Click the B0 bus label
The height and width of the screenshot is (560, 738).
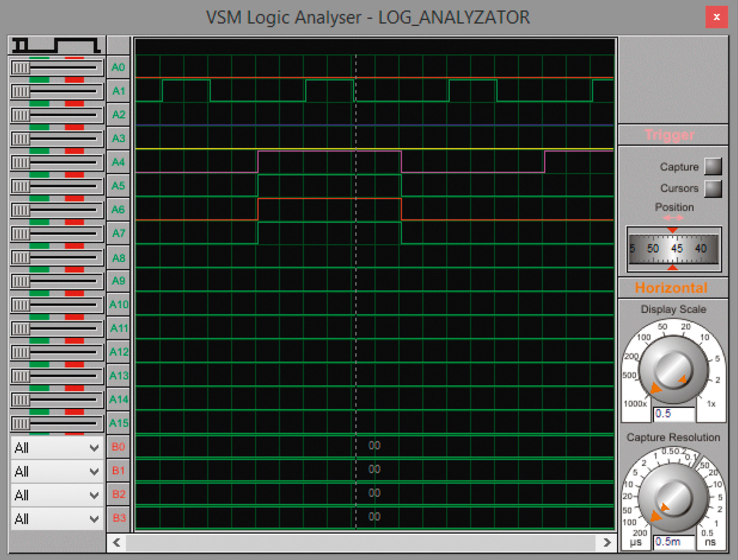tap(118, 447)
